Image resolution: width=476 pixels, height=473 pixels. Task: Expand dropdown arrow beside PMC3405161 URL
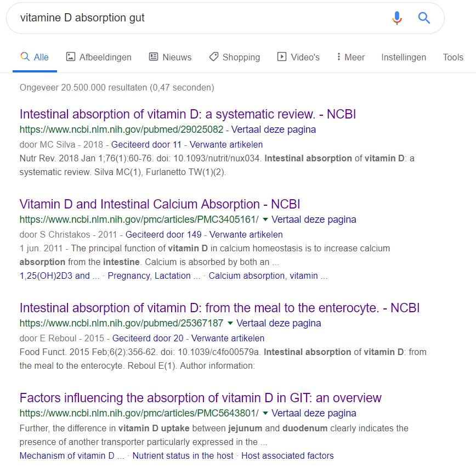(265, 219)
